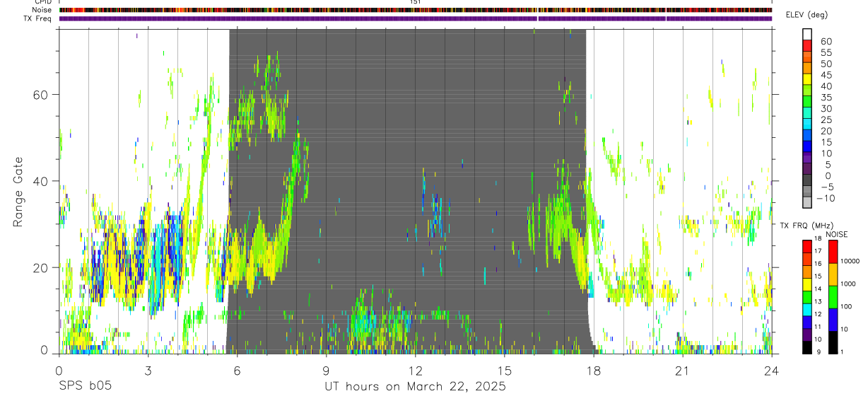Click x-axis tick label 6

click(237, 371)
